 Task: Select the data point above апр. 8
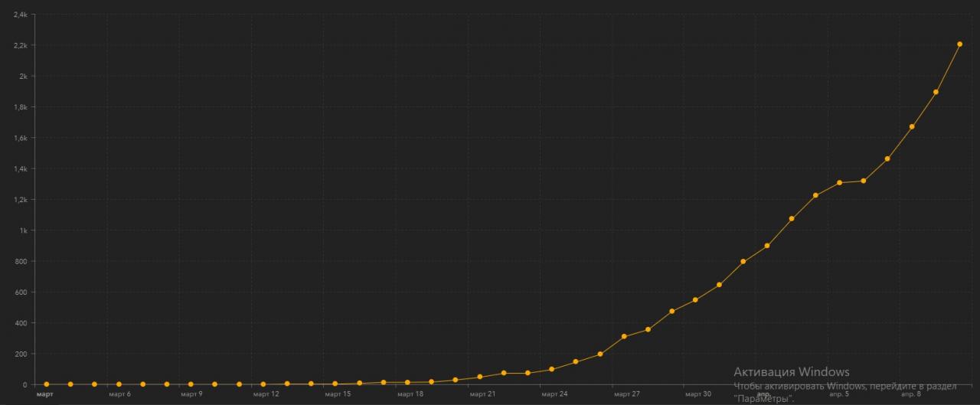[912, 127]
